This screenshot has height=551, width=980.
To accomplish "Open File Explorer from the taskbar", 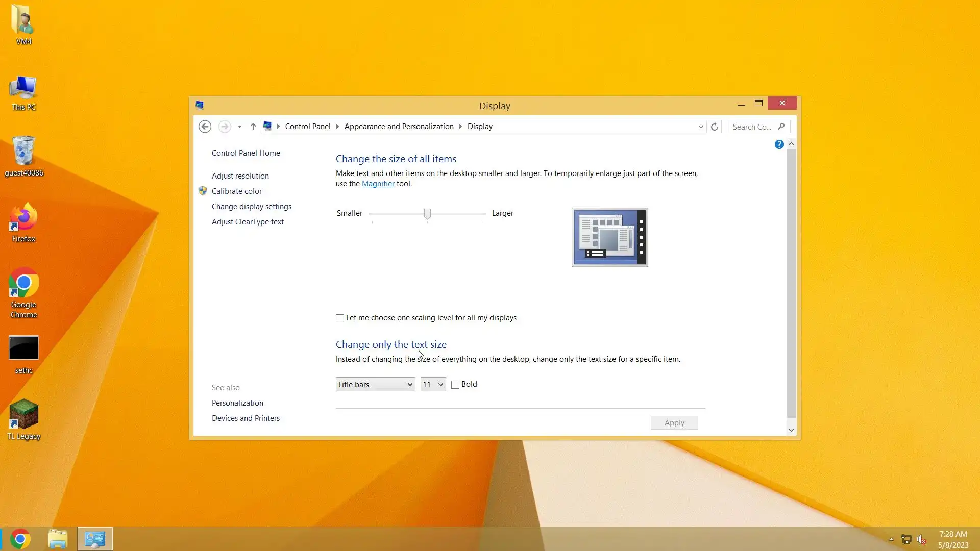I will (x=58, y=539).
